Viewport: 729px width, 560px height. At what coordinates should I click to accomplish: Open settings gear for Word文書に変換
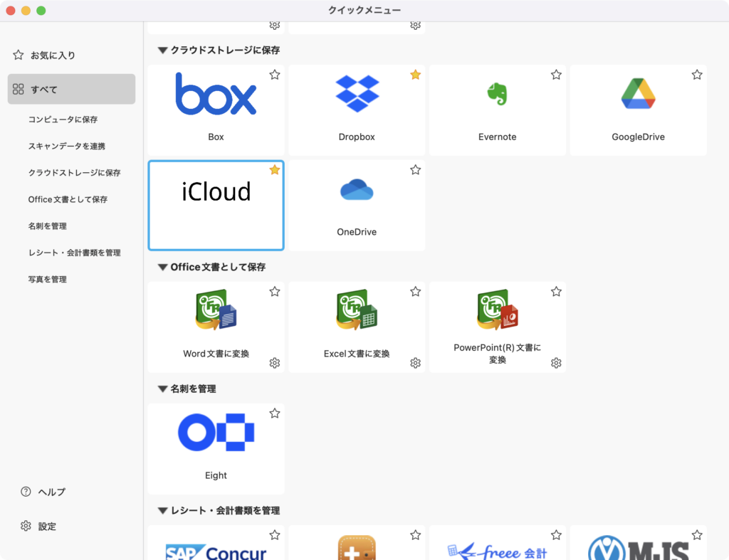pyautogui.click(x=275, y=363)
